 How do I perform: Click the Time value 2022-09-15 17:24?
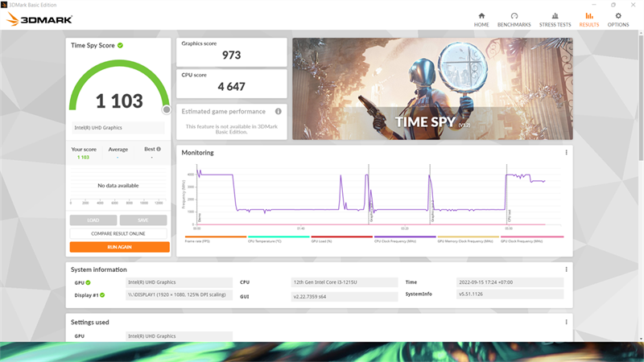tap(510, 282)
